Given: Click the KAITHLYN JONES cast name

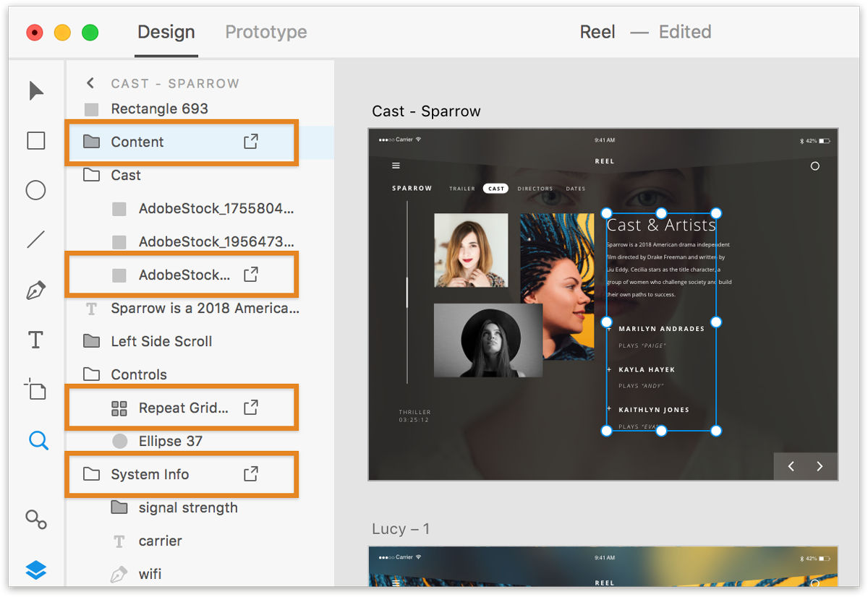Looking at the screenshot, I should [654, 410].
